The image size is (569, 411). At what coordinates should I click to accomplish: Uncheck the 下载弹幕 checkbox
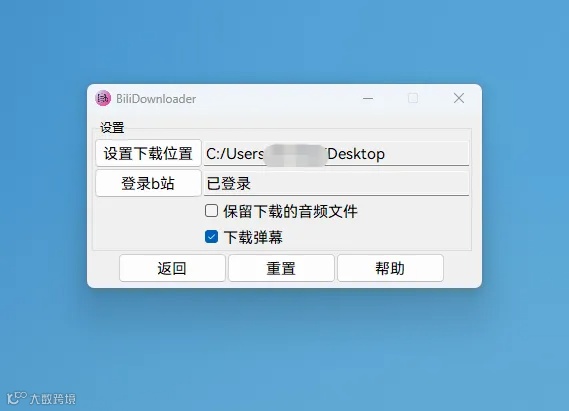[x=211, y=237]
